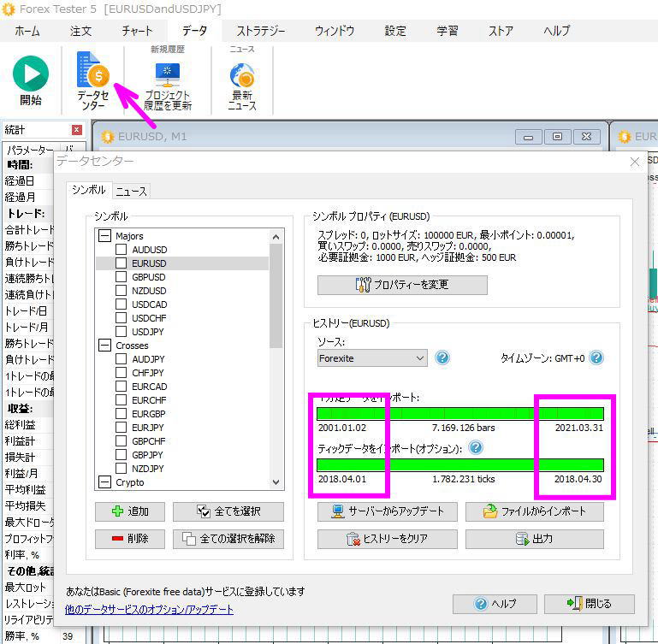
Task: Open the データセンター ribbon icon
Action: coord(93,68)
